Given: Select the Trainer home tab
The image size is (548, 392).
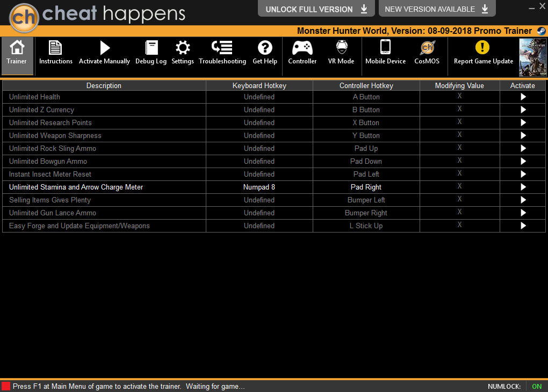Looking at the screenshot, I should (x=17, y=55).
